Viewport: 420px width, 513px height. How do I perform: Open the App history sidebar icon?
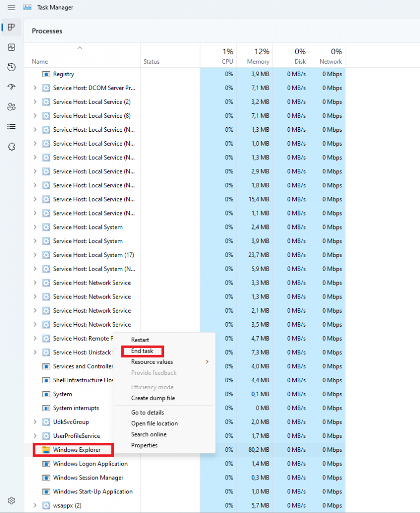click(x=12, y=67)
